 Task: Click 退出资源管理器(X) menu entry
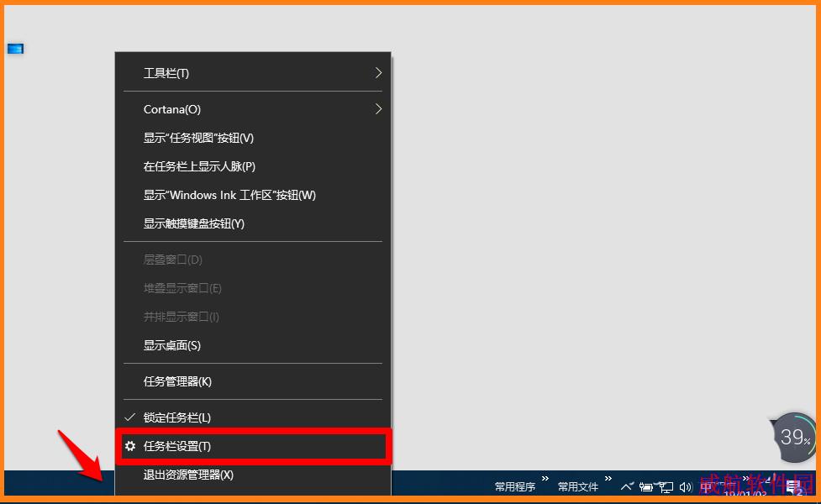click(x=188, y=475)
